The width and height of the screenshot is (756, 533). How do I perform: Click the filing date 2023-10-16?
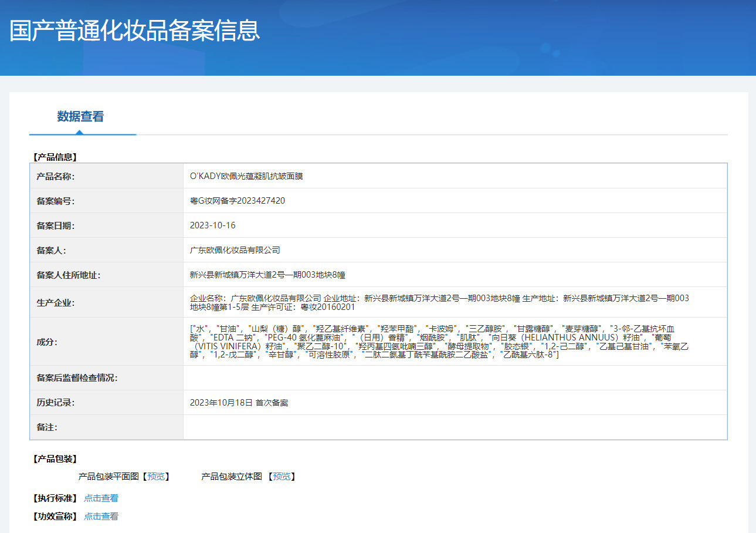pyautogui.click(x=212, y=225)
